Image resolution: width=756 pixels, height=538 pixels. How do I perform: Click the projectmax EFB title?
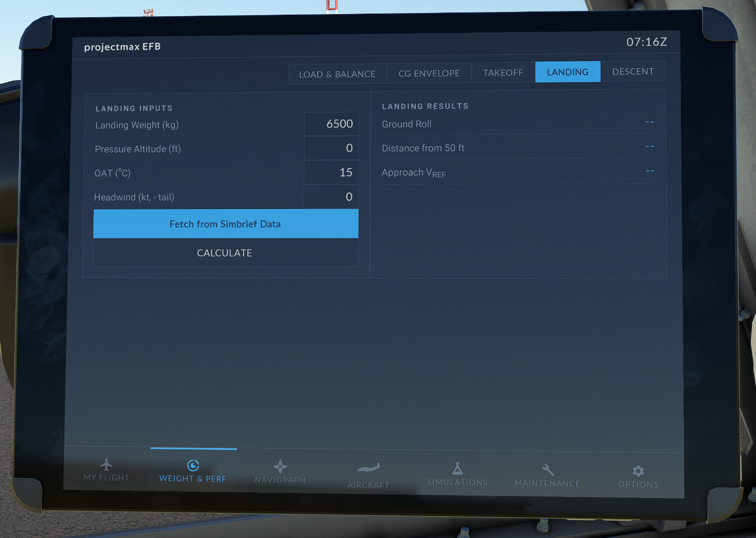pyautogui.click(x=122, y=47)
